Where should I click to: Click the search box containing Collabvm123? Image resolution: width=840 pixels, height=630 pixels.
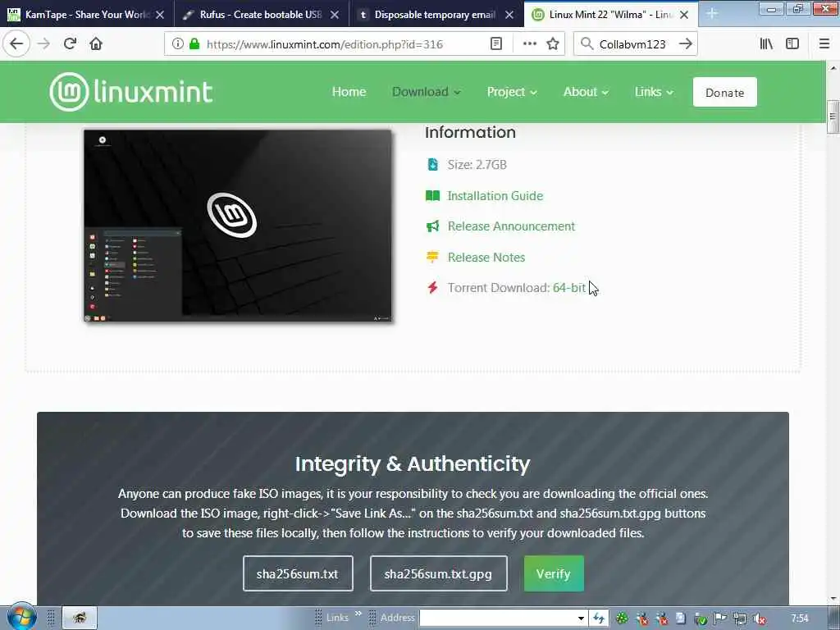(632, 44)
